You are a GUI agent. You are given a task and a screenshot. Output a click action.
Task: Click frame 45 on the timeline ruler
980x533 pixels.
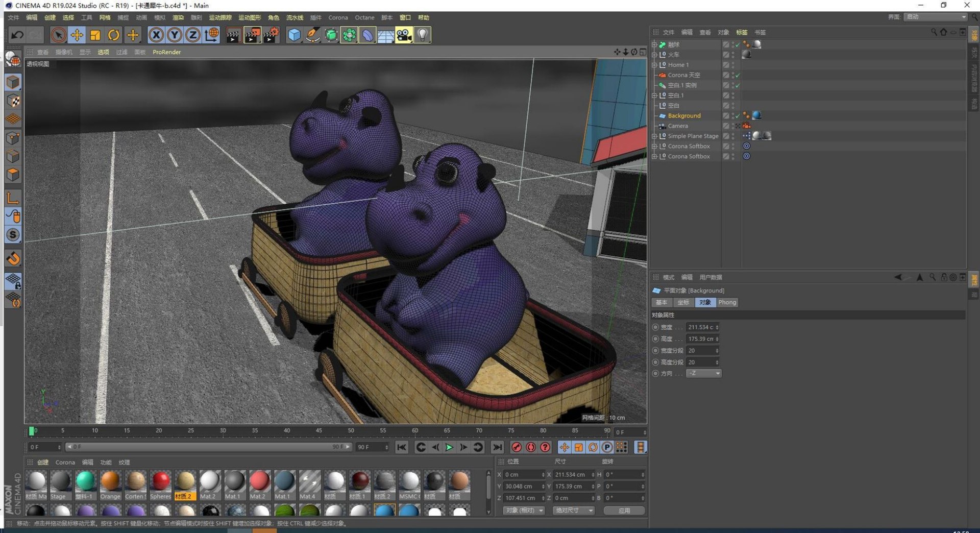(318, 431)
